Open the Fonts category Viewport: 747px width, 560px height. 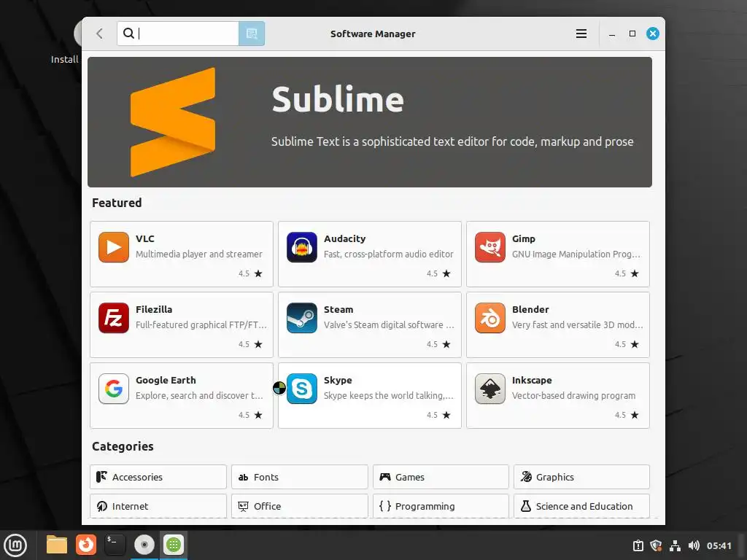[x=300, y=477]
